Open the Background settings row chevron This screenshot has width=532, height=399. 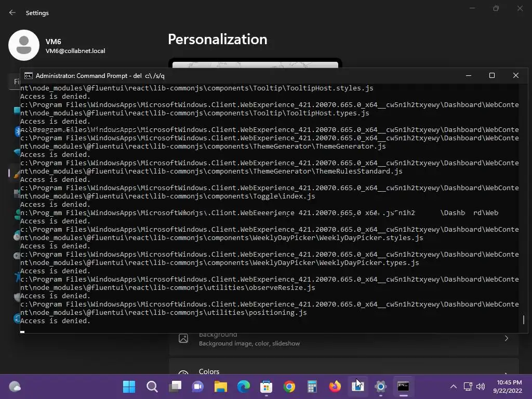click(x=506, y=338)
